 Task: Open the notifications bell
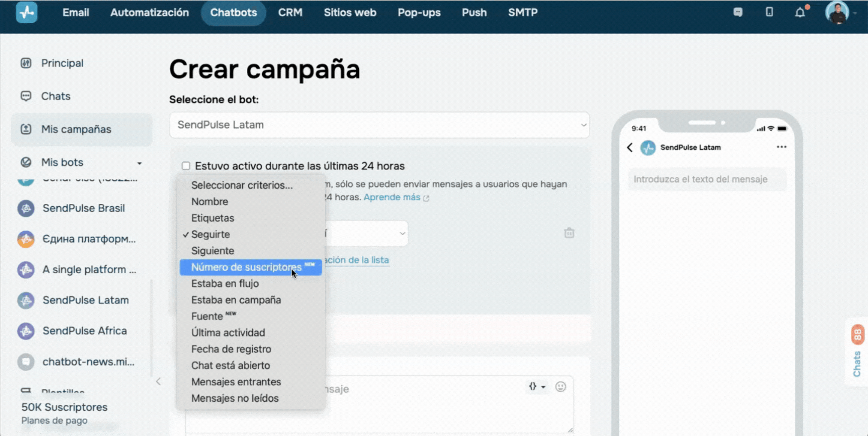pos(800,12)
